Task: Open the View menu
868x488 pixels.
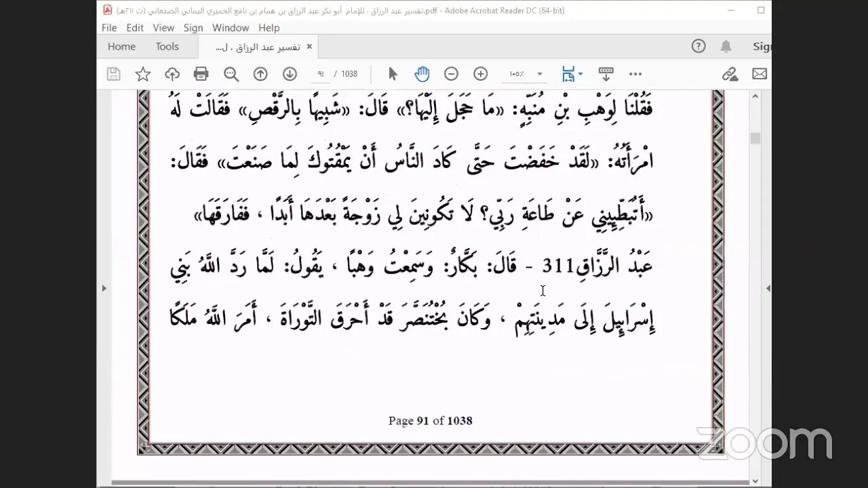Action: tap(163, 28)
